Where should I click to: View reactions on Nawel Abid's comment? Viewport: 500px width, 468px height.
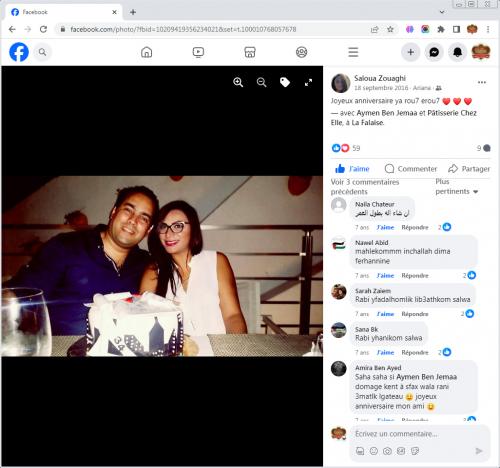pos(469,275)
